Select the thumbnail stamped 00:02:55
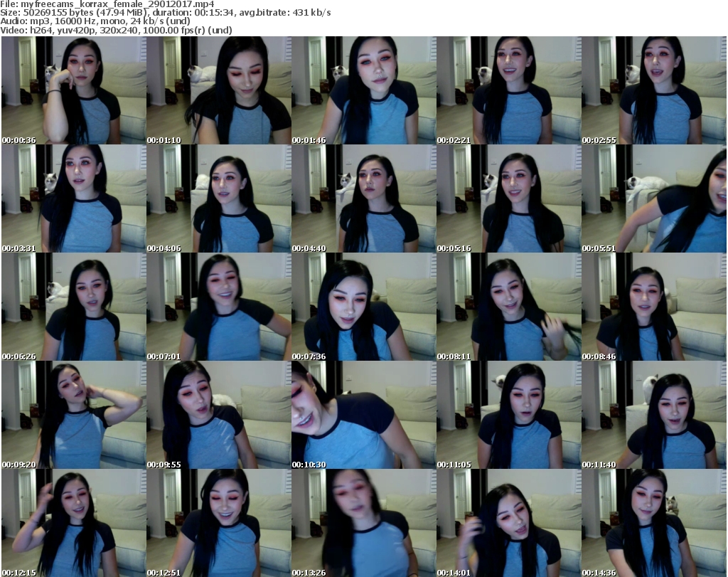728x577 pixels. tap(654, 90)
